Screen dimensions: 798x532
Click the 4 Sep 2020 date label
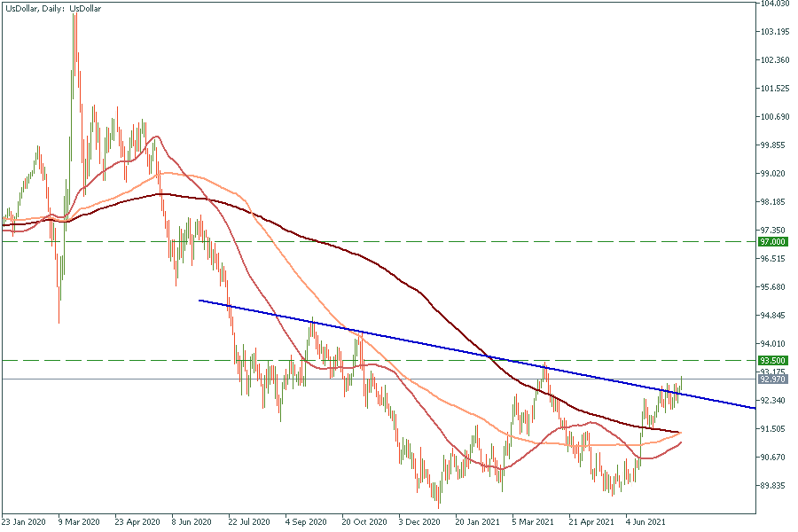(x=307, y=523)
